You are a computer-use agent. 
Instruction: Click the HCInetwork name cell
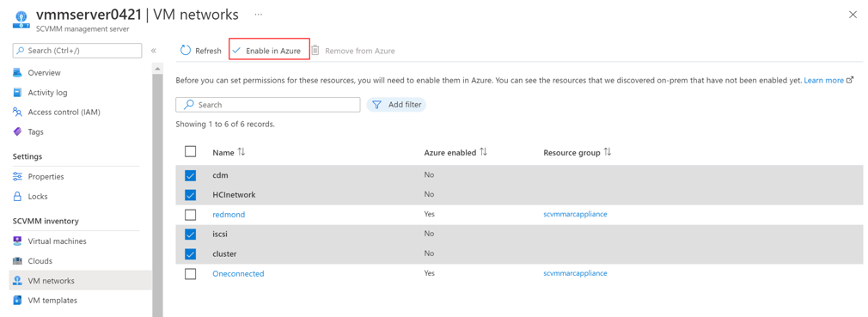(x=234, y=195)
